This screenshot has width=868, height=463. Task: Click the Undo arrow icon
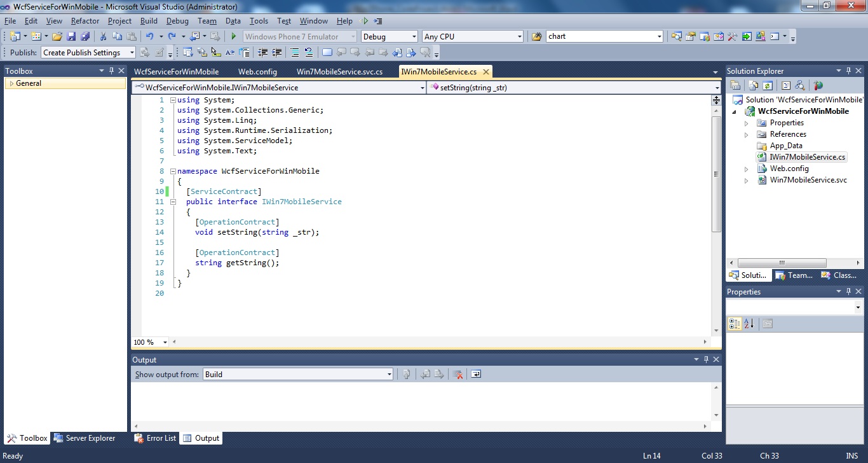pos(149,36)
